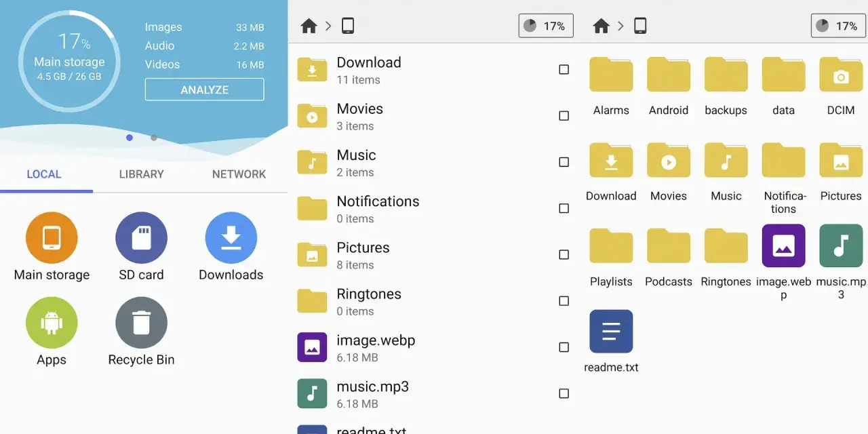868x434 pixels.
Task: Open Movies folder row in list
Action: tap(434, 116)
